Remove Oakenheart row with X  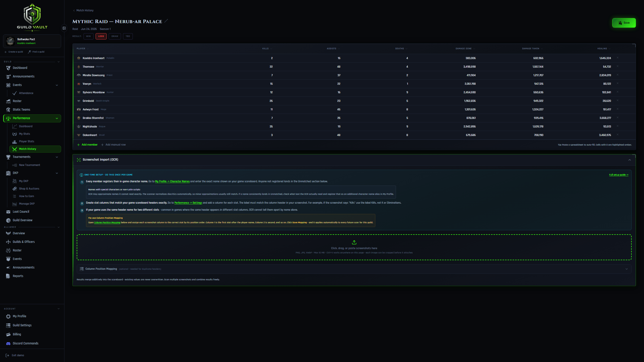[617, 135]
